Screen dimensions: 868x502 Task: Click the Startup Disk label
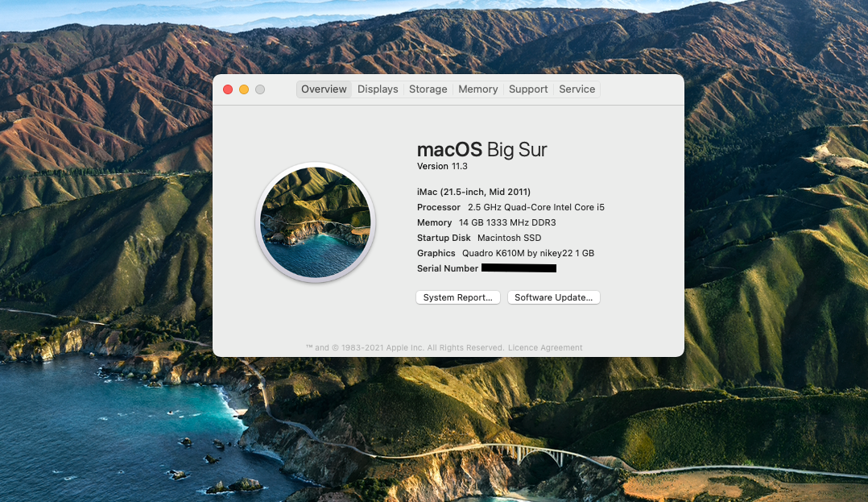point(444,238)
